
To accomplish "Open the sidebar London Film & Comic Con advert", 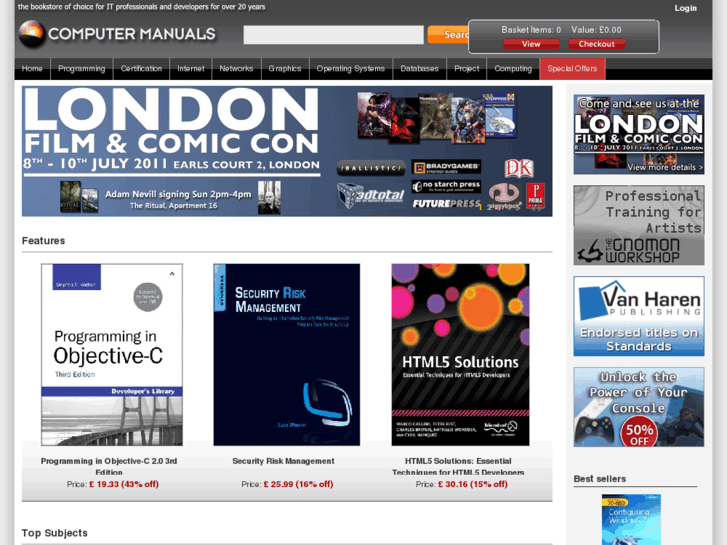I will [639, 135].
